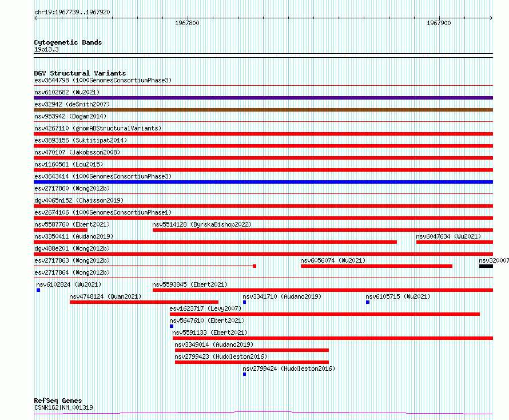Click the CSNK1G2|NM_001319 gene label
This screenshot has width=509, height=420.
click(63, 407)
